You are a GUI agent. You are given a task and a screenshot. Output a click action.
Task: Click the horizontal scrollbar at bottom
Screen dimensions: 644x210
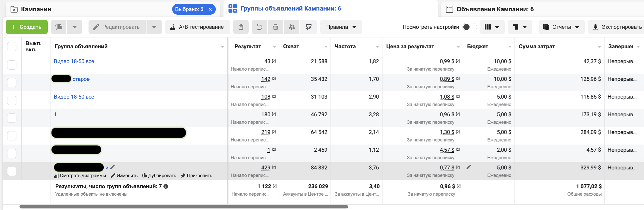pos(184,207)
